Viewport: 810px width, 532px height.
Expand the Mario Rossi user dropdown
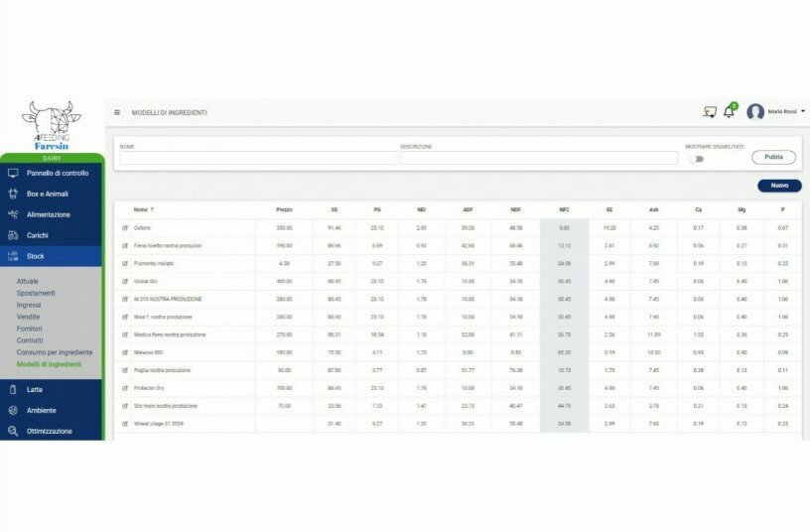click(802, 111)
